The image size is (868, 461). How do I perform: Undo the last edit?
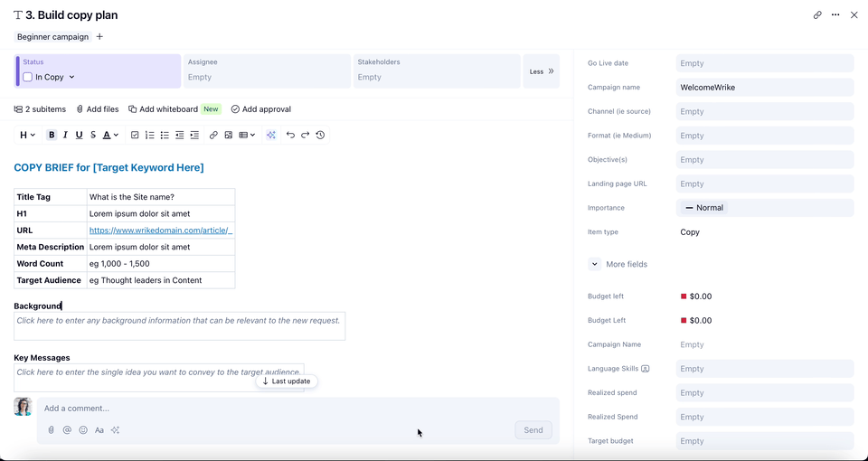(x=290, y=135)
